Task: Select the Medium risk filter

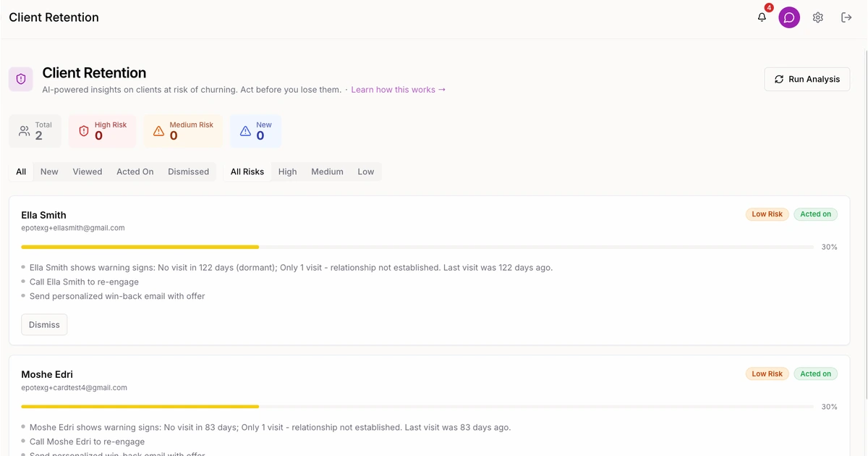Action: (327, 172)
